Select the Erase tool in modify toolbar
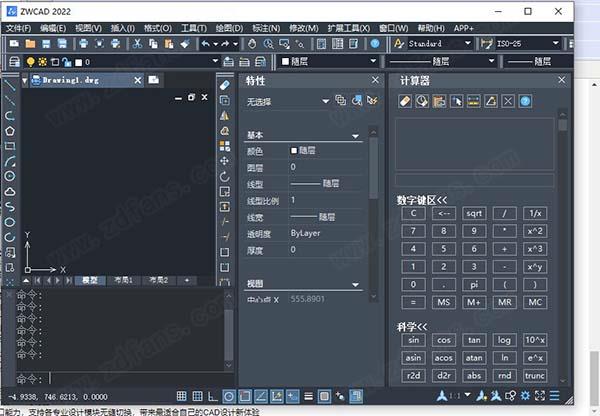 [x=225, y=85]
